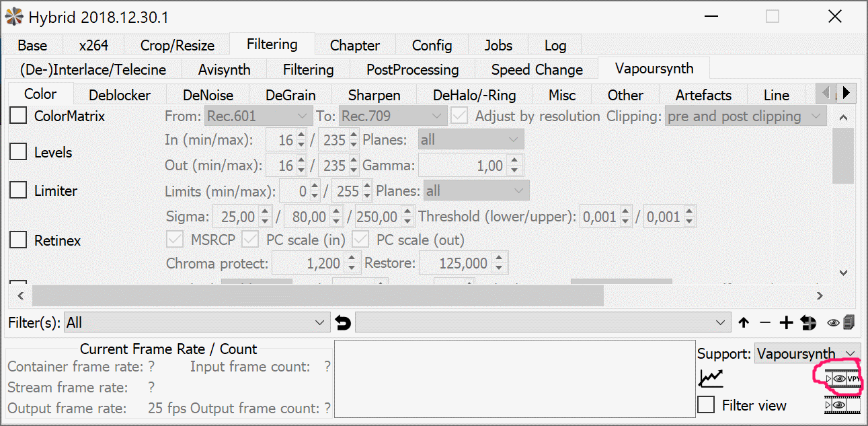This screenshot has width=868, height=426.
Task: Switch to the Crop/Resize tab
Action: tap(177, 46)
